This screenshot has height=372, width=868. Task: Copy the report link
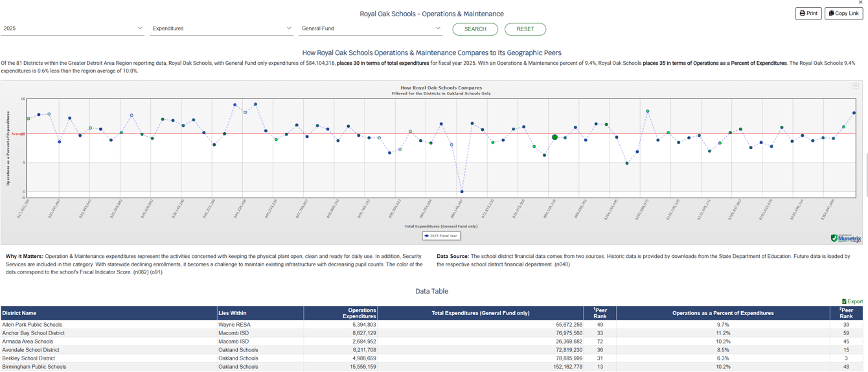(x=843, y=13)
